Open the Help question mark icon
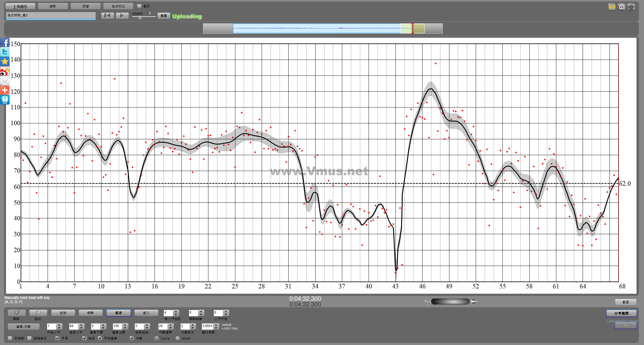644x345 pixels. 5,100
